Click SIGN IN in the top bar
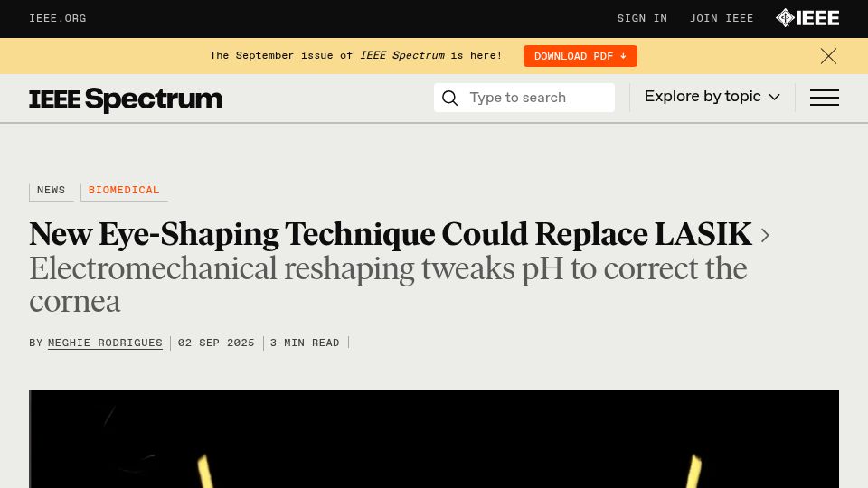Screen dimensions: 868x488 coord(642,18)
